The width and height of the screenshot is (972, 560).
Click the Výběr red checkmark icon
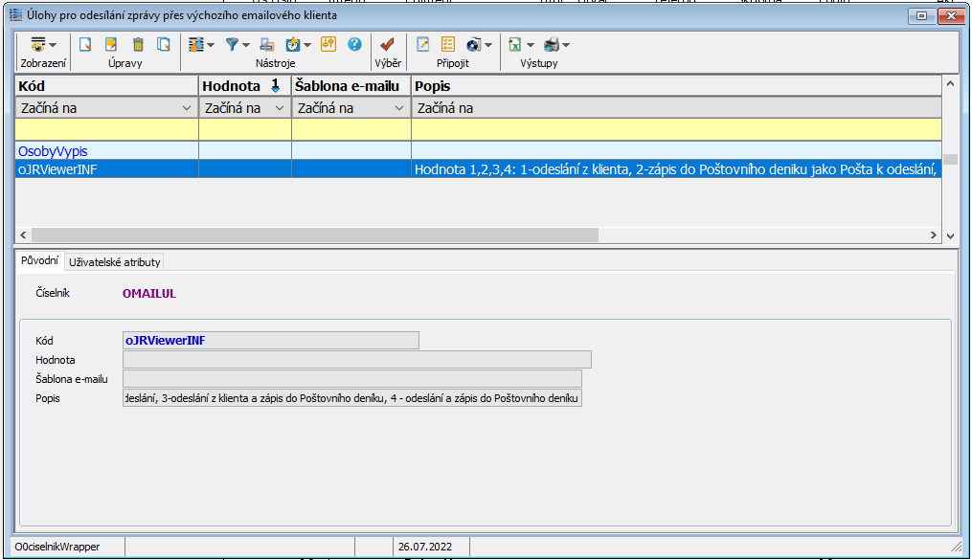(x=387, y=45)
